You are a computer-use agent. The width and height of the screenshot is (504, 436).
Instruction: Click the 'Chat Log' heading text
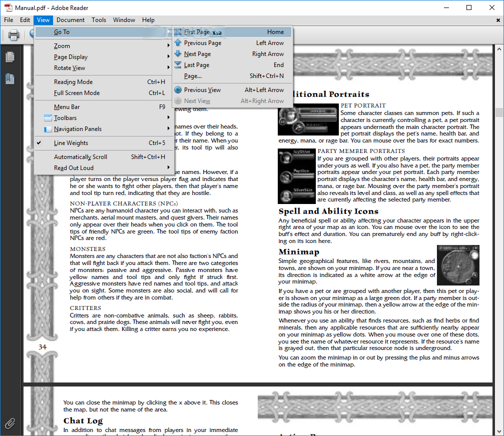[x=83, y=420]
